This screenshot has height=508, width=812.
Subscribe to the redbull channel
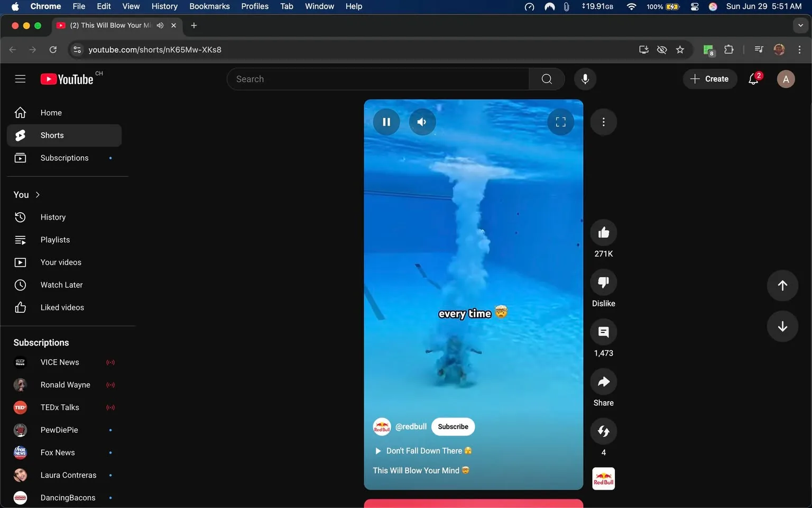pyautogui.click(x=453, y=427)
